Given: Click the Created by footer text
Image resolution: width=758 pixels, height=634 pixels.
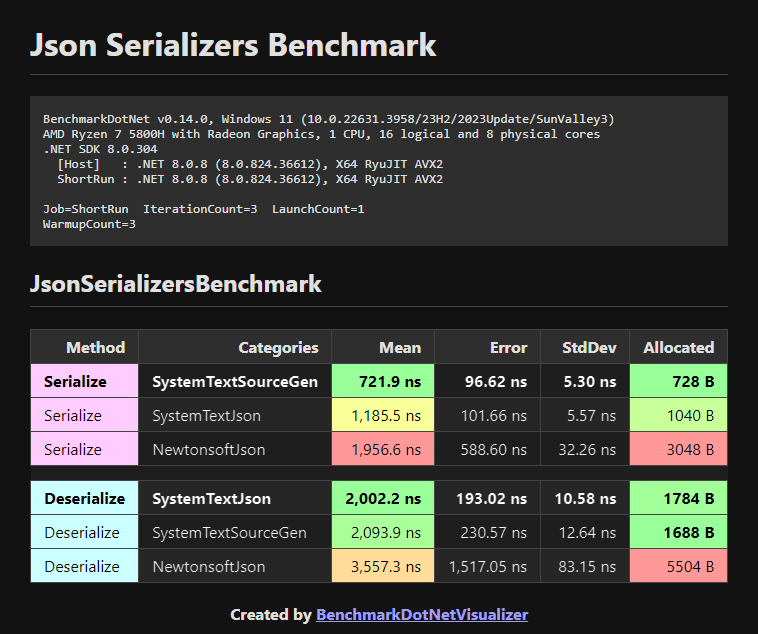Looking at the screenshot, I should tap(271, 615).
